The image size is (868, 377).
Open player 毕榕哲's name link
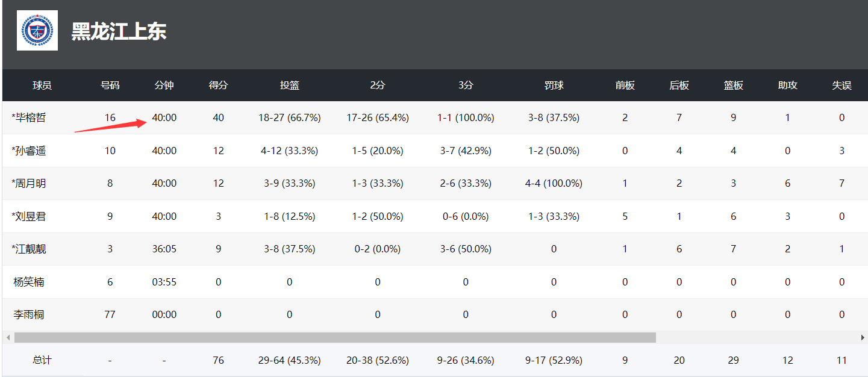tap(29, 117)
